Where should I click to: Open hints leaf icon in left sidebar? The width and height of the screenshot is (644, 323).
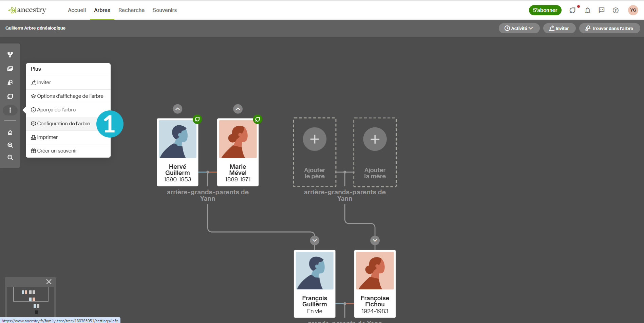coord(10,96)
